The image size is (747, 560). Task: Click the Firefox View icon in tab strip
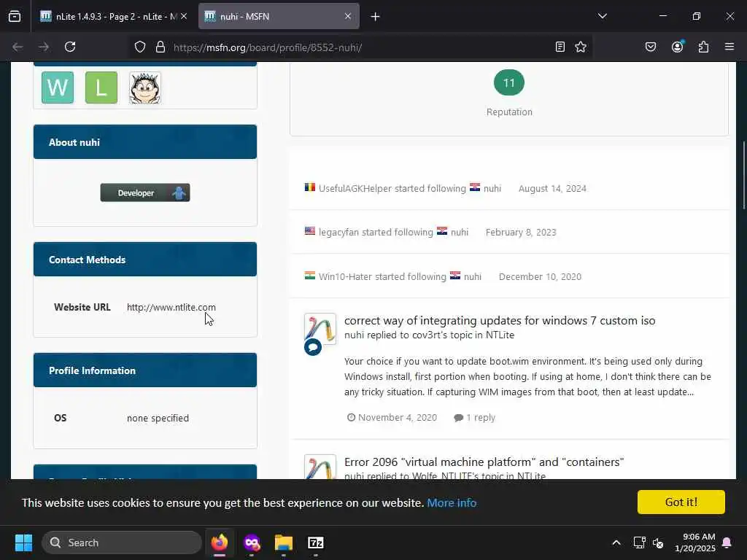tap(15, 16)
